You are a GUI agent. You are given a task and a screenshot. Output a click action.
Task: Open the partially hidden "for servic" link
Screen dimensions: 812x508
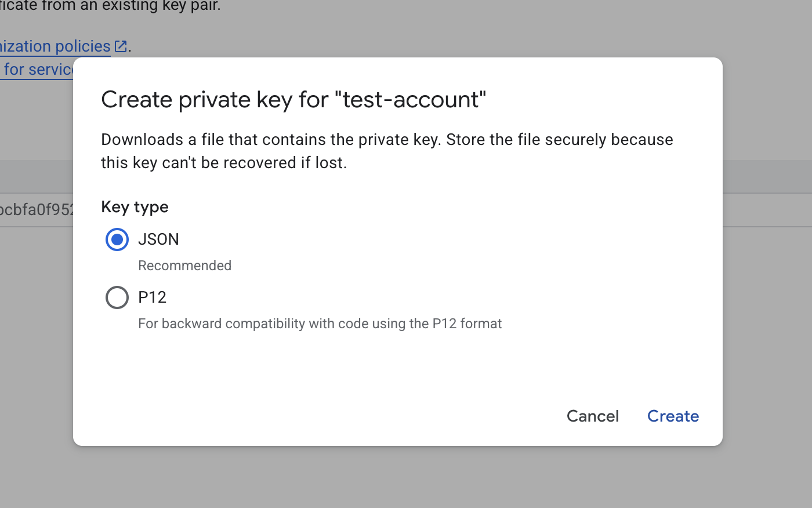[x=38, y=70]
